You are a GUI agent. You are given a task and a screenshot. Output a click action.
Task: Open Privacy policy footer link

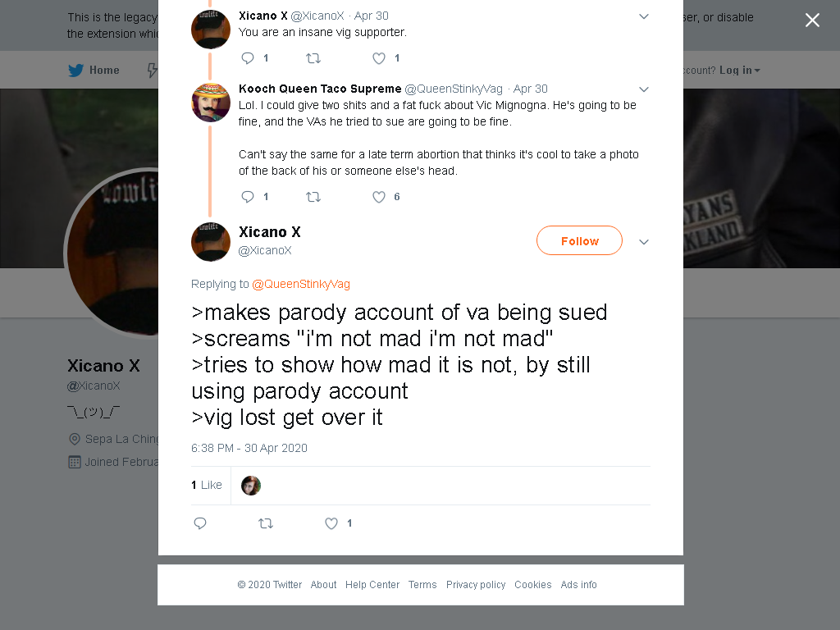click(x=476, y=584)
